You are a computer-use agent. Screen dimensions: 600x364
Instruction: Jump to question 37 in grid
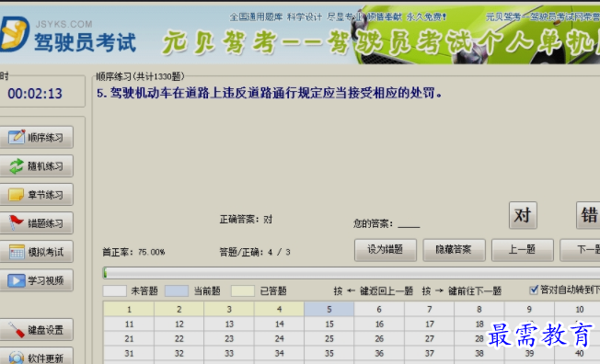tap(430, 353)
